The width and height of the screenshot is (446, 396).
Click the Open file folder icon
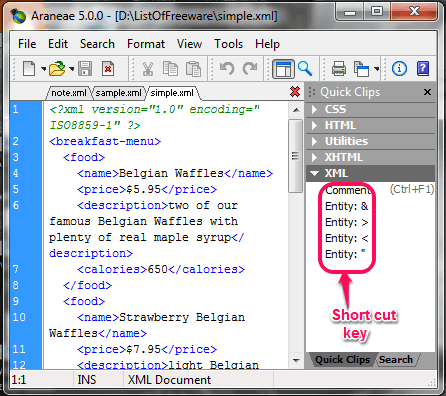coord(57,68)
